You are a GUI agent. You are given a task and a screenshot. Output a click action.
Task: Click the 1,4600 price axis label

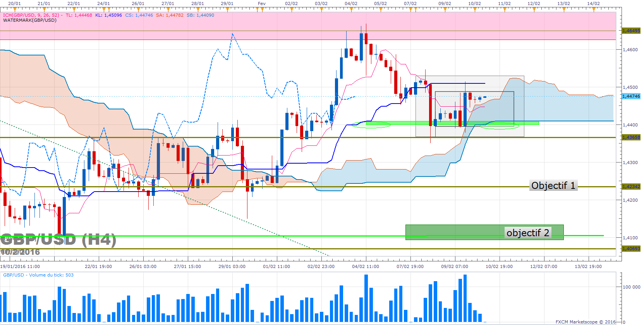tap(630, 50)
